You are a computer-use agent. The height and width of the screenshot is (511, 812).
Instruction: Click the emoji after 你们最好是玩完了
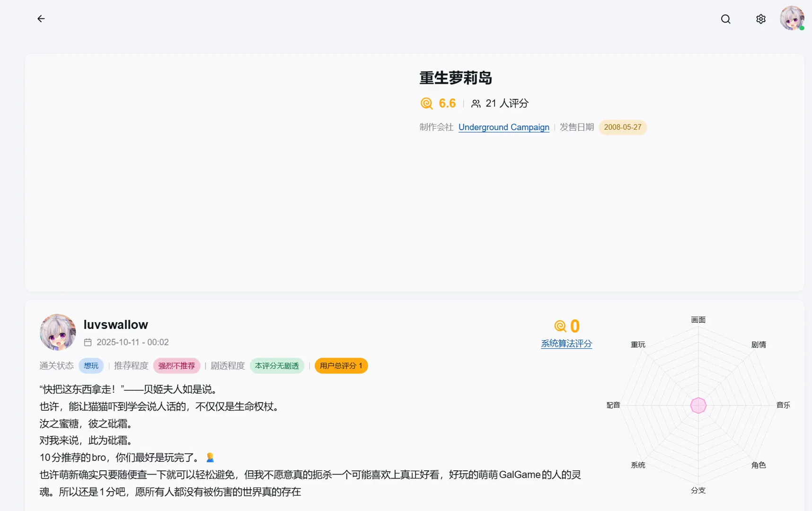tap(210, 458)
